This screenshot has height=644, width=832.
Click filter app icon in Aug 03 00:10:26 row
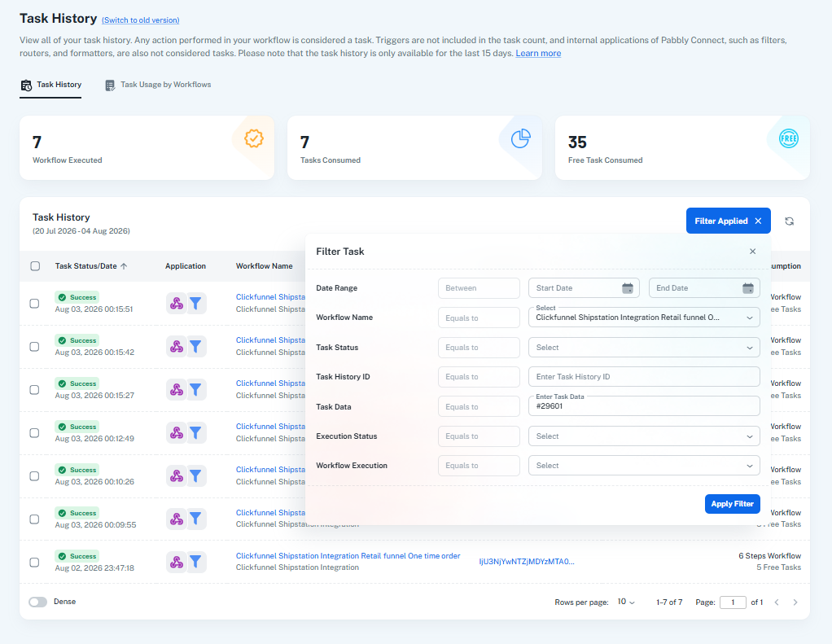click(196, 475)
